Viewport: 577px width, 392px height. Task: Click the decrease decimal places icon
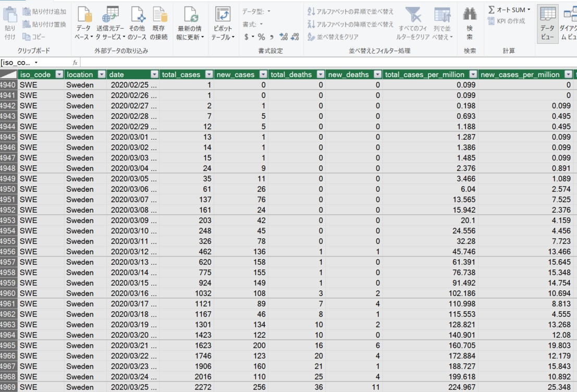[x=295, y=37]
